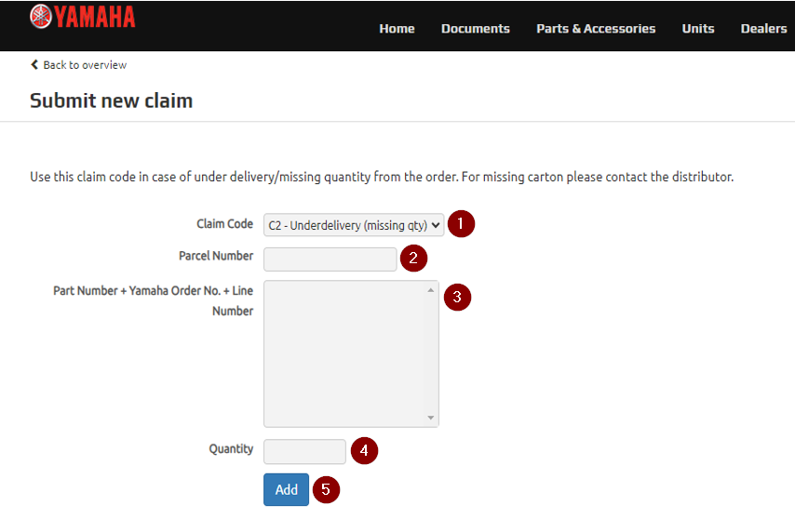Click the textarea scroll down arrow

coord(430,418)
